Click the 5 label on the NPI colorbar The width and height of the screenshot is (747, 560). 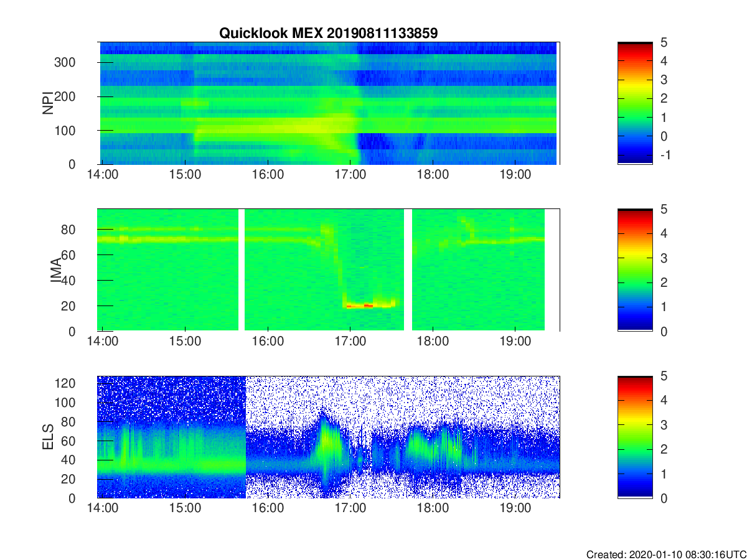coord(664,43)
